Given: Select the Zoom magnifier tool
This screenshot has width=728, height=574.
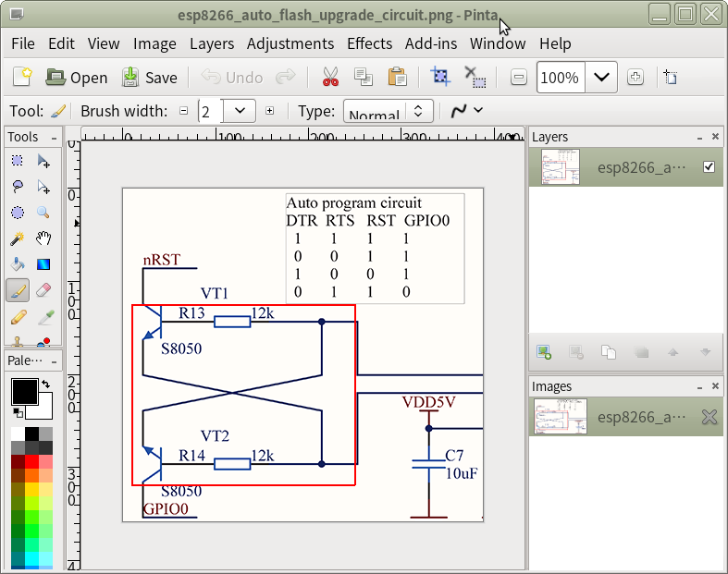Looking at the screenshot, I should (43, 213).
